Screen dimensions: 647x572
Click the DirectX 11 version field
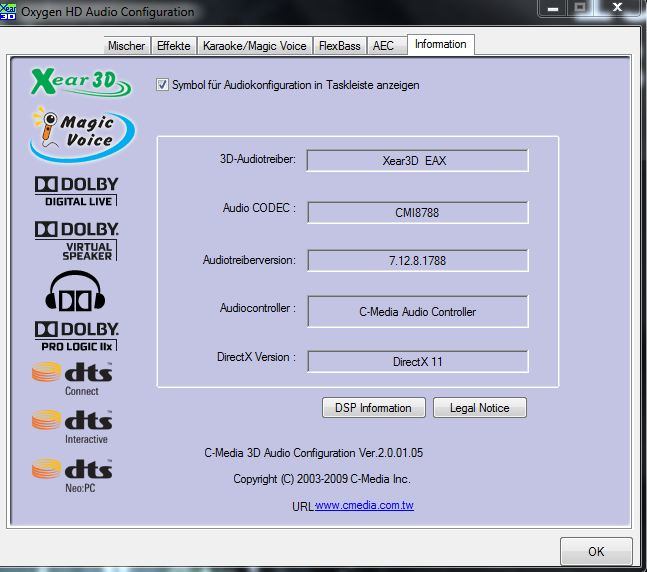[x=418, y=362]
